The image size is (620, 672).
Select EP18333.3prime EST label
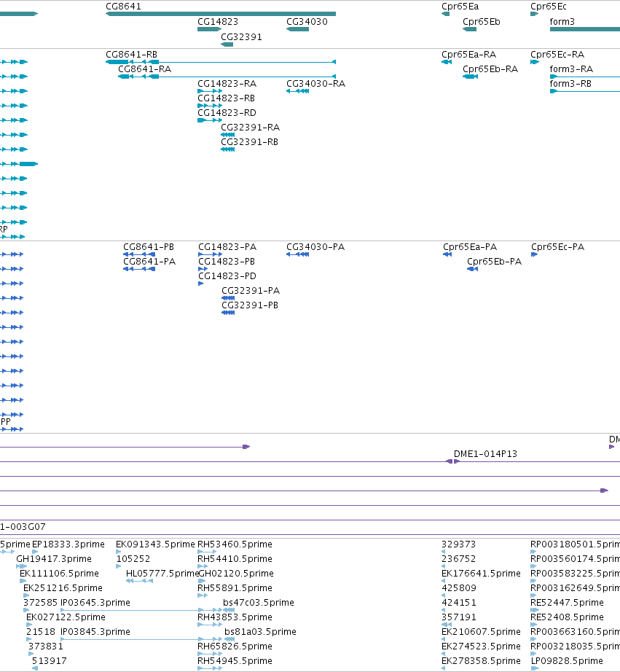pyautogui.click(x=68, y=544)
